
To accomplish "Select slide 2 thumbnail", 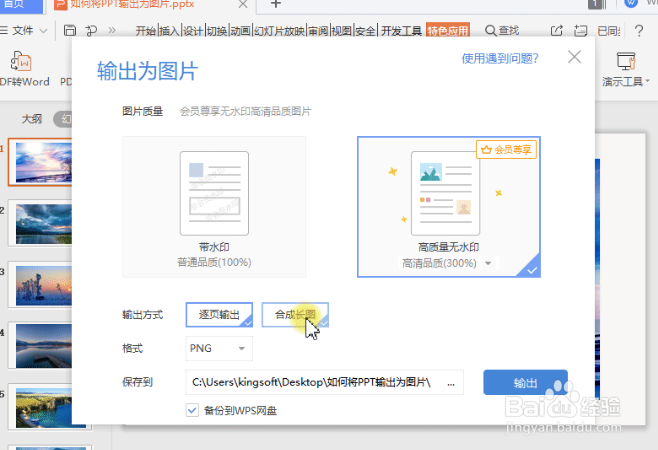I will tap(44, 224).
